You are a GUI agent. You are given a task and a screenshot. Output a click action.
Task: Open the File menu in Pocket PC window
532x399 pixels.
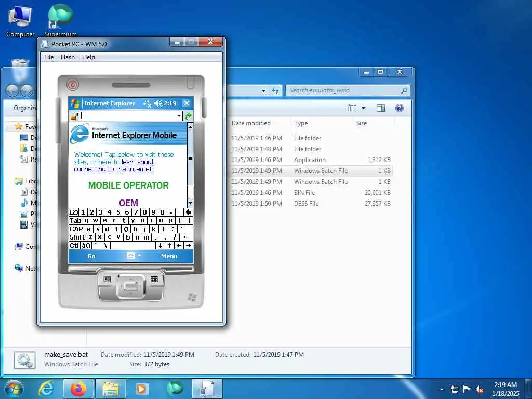(x=48, y=57)
